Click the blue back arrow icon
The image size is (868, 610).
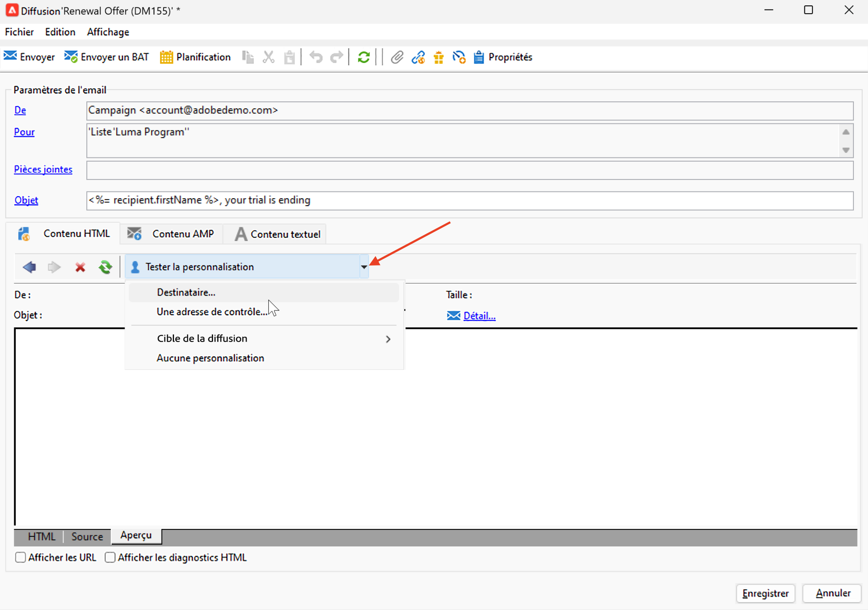(x=29, y=267)
